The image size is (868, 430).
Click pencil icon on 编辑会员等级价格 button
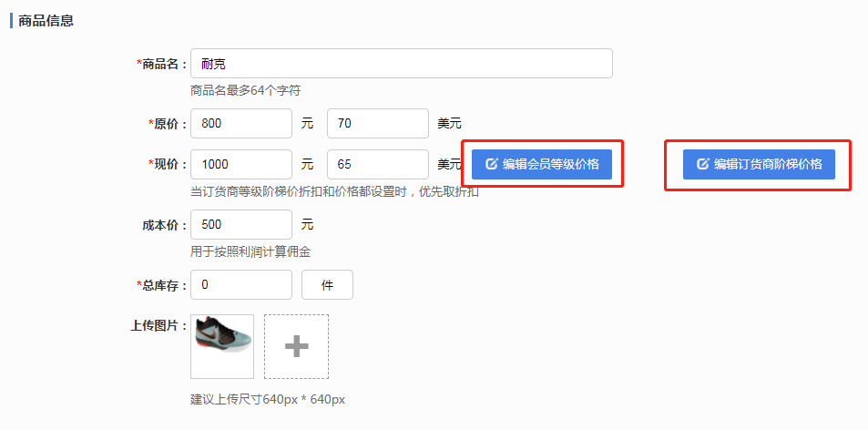point(492,164)
